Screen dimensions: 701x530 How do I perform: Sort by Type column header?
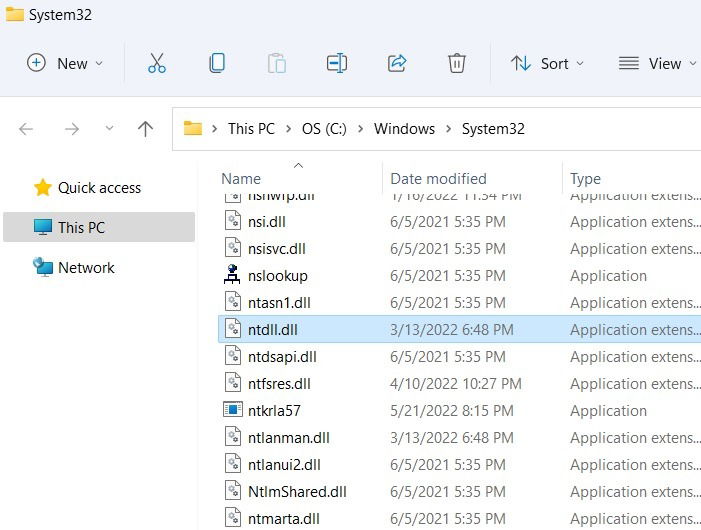pos(585,179)
